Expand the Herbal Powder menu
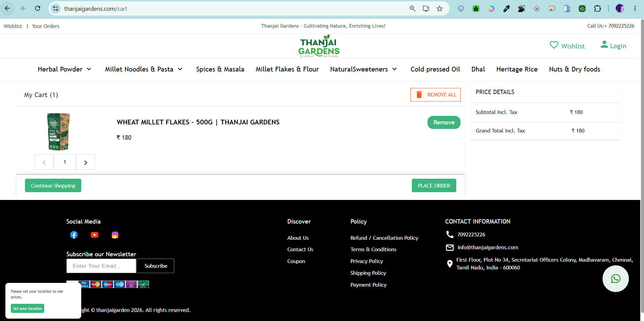This screenshot has width=644, height=321. click(64, 69)
